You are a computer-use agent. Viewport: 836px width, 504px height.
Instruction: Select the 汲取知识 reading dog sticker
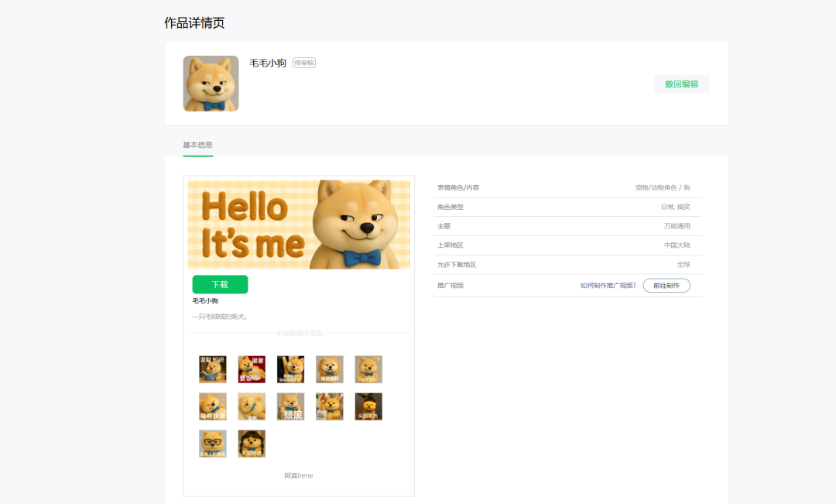coord(213,369)
